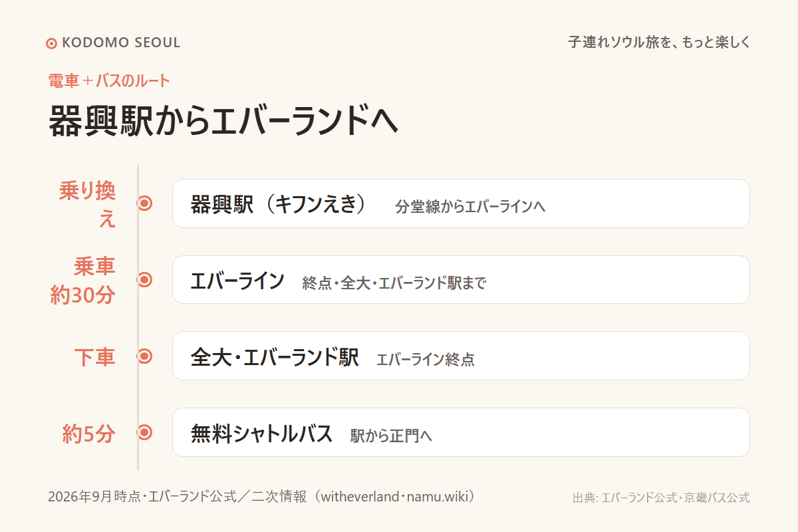Click the timeline dot beside 乗り換え

click(145, 203)
